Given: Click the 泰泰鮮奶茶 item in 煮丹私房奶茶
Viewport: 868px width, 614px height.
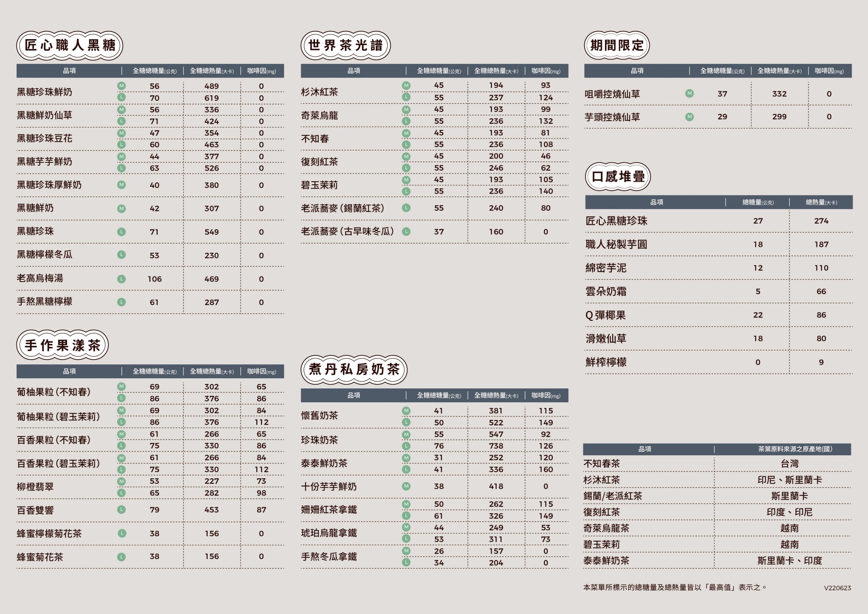Looking at the screenshot, I should click(x=324, y=463).
